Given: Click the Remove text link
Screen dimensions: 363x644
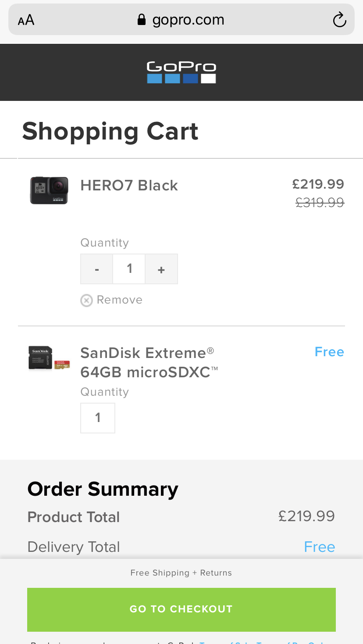Looking at the screenshot, I should tap(119, 300).
